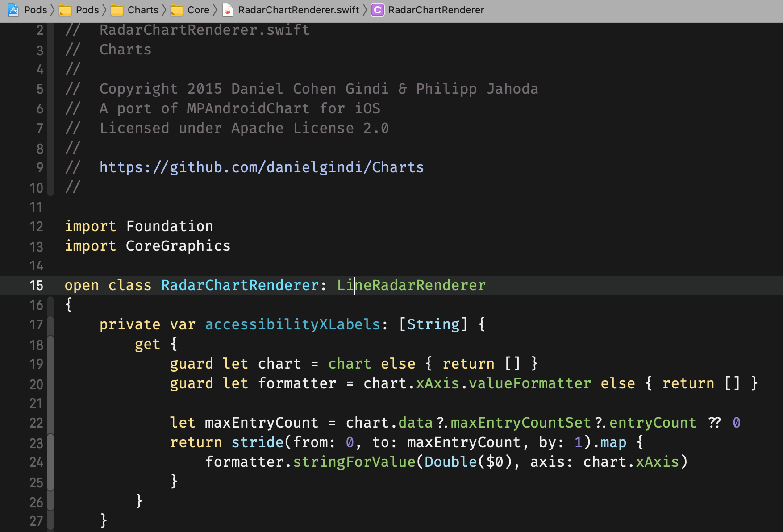Image resolution: width=783 pixels, height=532 pixels.
Task: Click the Swift file icon in breadcrumb
Action: point(228,10)
